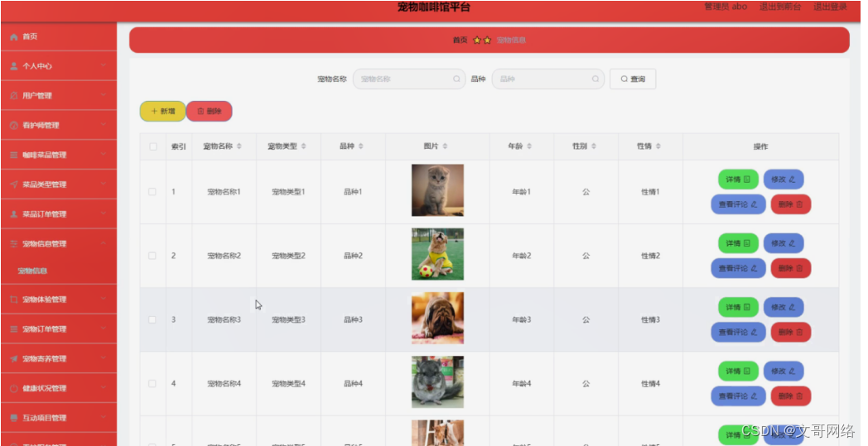Click 修改 button for 宠物名称2
This screenshot has width=868, height=446.
tap(784, 243)
